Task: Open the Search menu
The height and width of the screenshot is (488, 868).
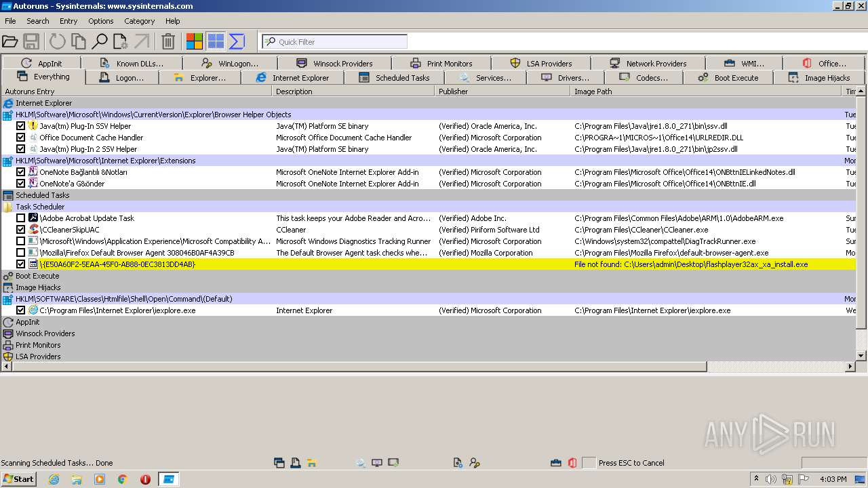Action: coord(38,21)
